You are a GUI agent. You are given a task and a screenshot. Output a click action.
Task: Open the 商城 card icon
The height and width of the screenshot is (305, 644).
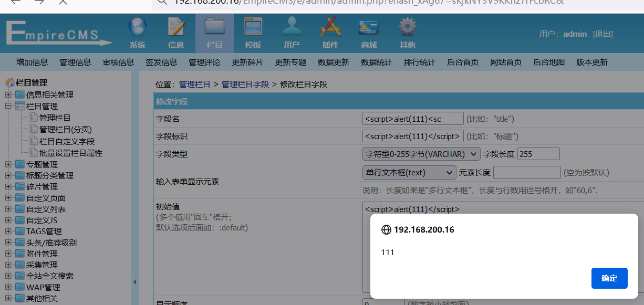pos(369,27)
